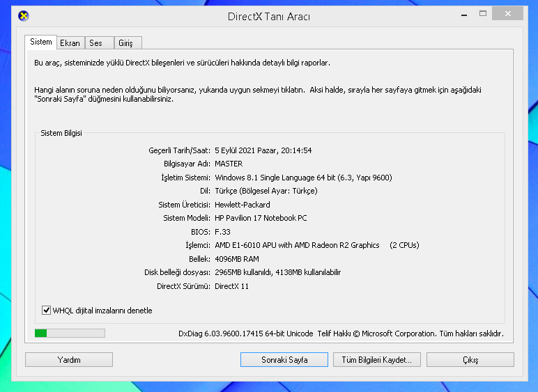
Task: Click the Yardım button
Action: pyautogui.click(x=69, y=360)
